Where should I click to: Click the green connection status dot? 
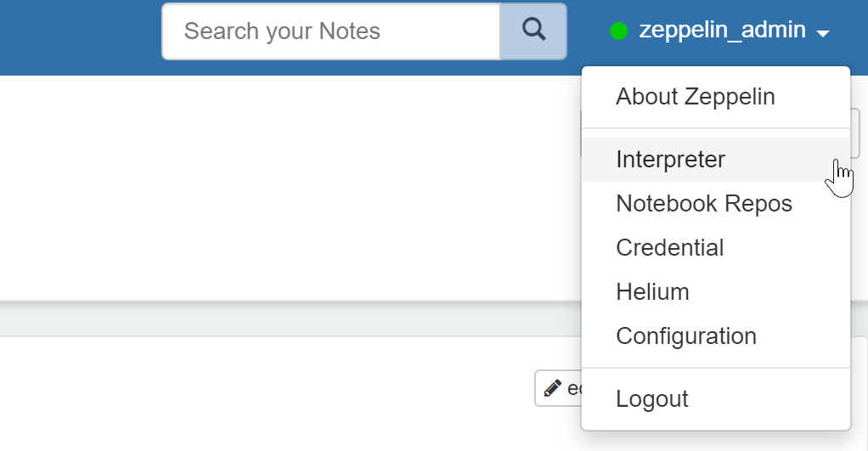tap(618, 31)
